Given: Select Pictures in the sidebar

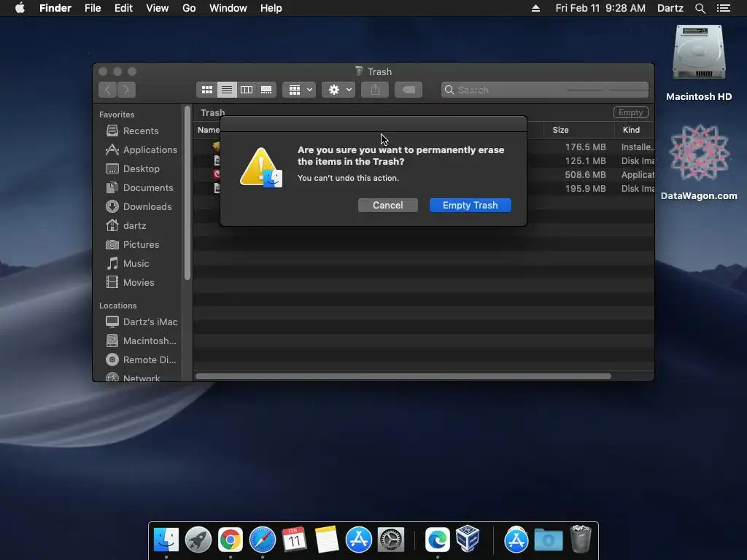Looking at the screenshot, I should click(x=133, y=244).
